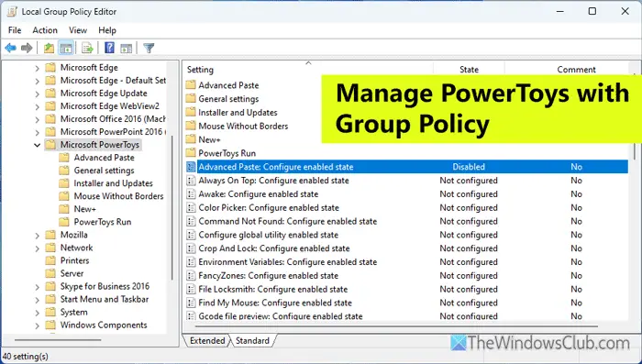This screenshot has height=364, width=642.
Task: Click the left tree horizontal scrollbar
Action: click(x=58, y=339)
